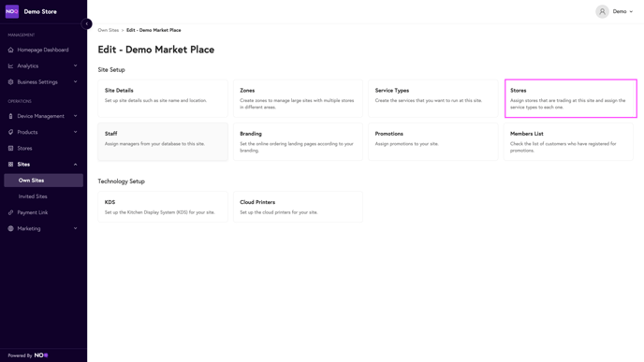644x362 pixels.
Task: Open the Branding setup card
Action: (298, 141)
